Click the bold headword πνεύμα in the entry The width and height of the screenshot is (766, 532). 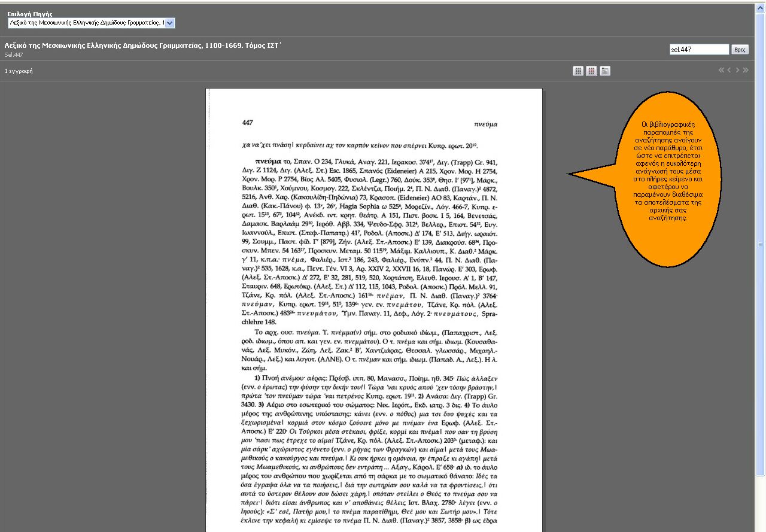click(268, 162)
